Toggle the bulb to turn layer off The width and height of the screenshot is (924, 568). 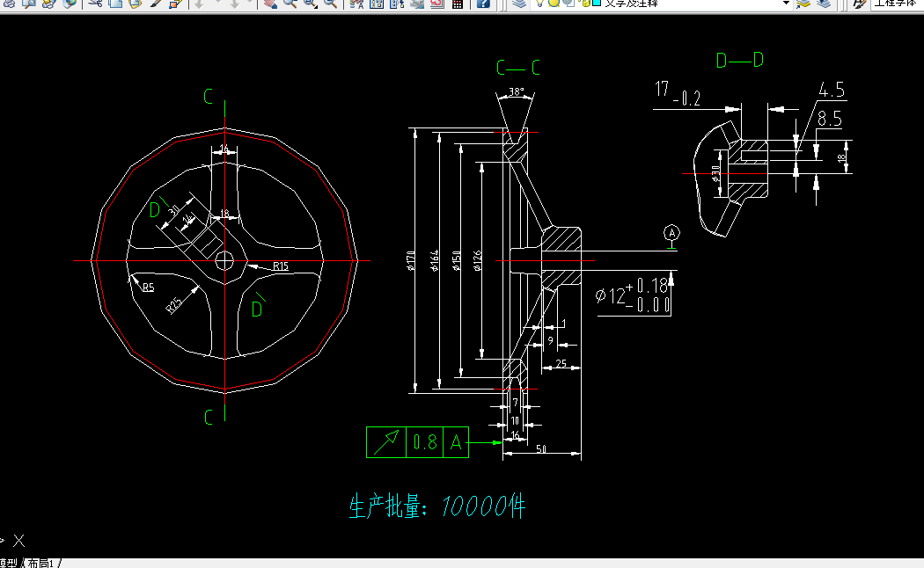[539, 5]
